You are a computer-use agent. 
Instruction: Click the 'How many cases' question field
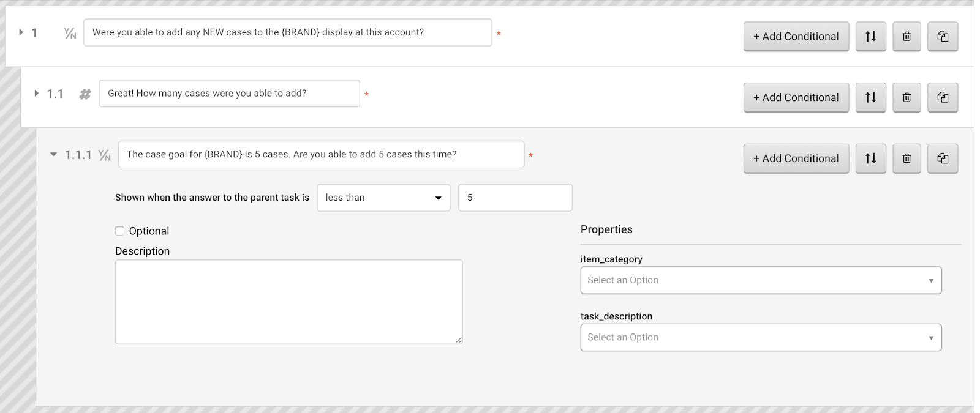229,94
